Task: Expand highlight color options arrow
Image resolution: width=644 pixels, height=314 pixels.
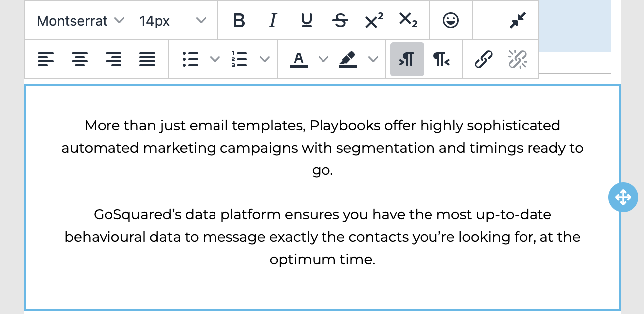Action: [373, 60]
